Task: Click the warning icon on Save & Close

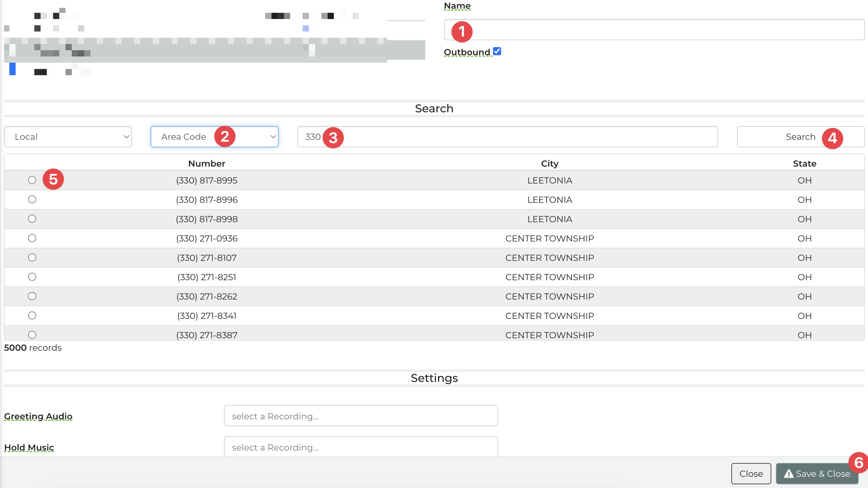Action: click(788, 474)
